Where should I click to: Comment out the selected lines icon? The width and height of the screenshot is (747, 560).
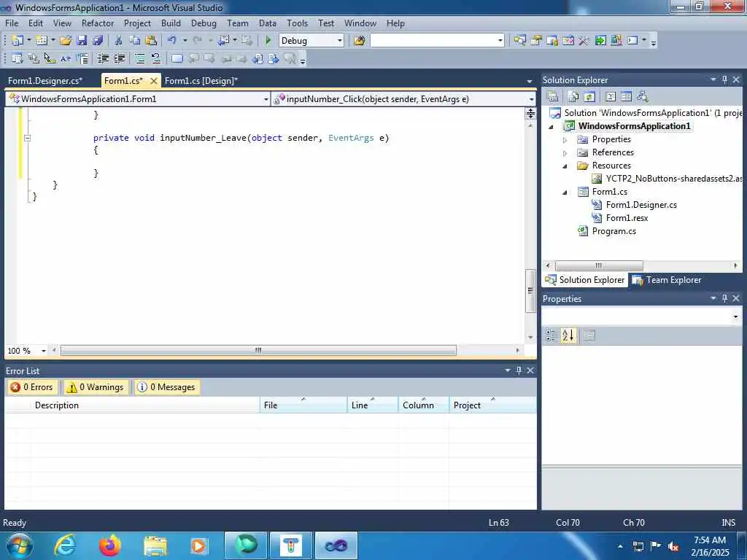pyautogui.click(x=140, y=58)
